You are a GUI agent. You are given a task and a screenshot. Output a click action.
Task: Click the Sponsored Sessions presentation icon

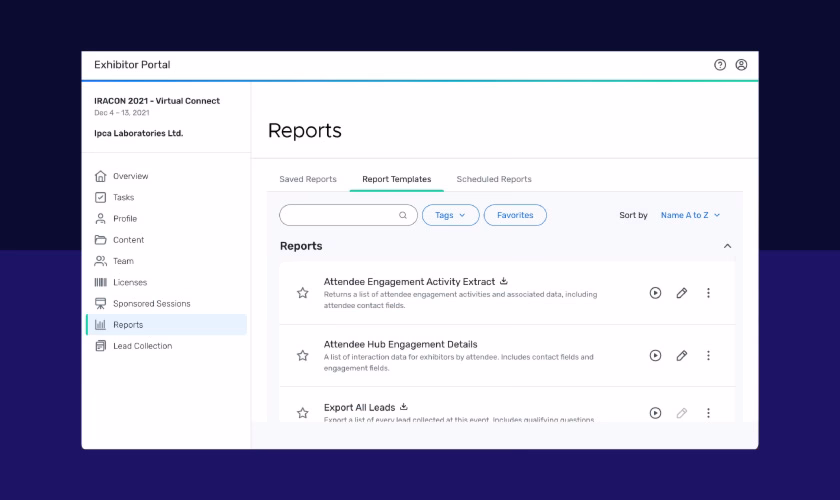(x=100, y=303)
